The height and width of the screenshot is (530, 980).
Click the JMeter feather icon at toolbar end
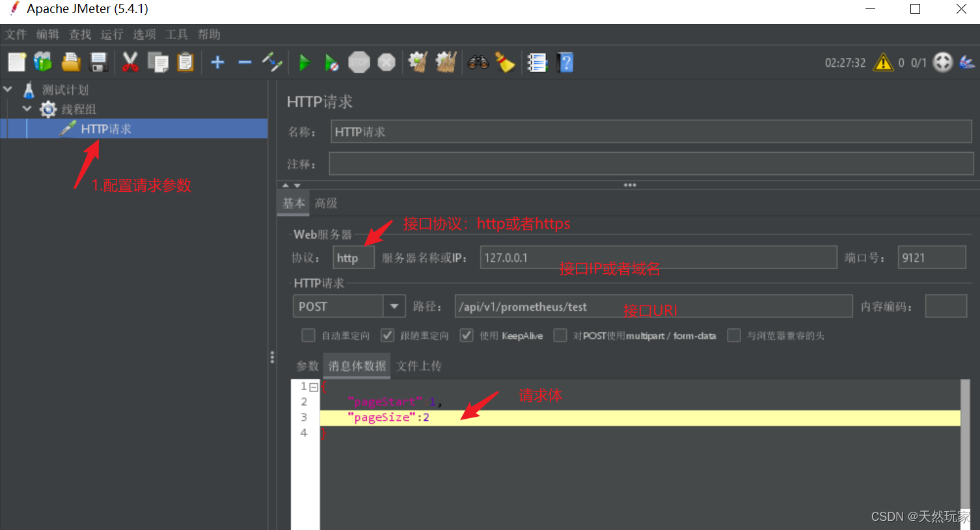(x=967, y=62)
